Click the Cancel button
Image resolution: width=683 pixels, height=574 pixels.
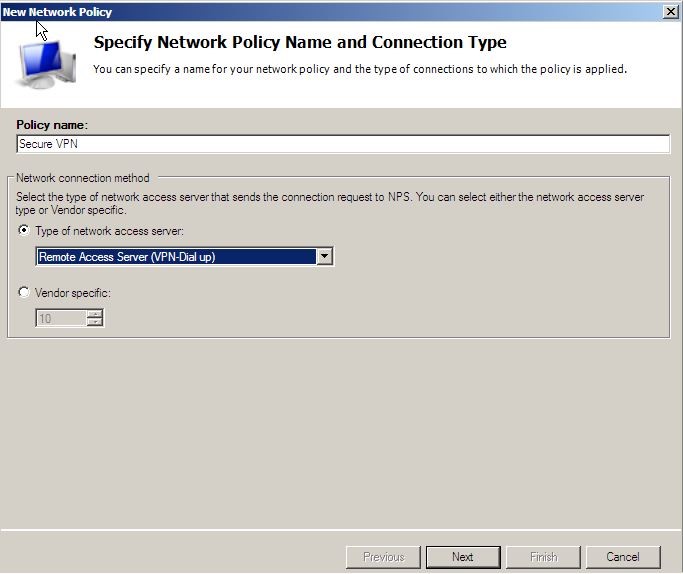click(623, 557)
